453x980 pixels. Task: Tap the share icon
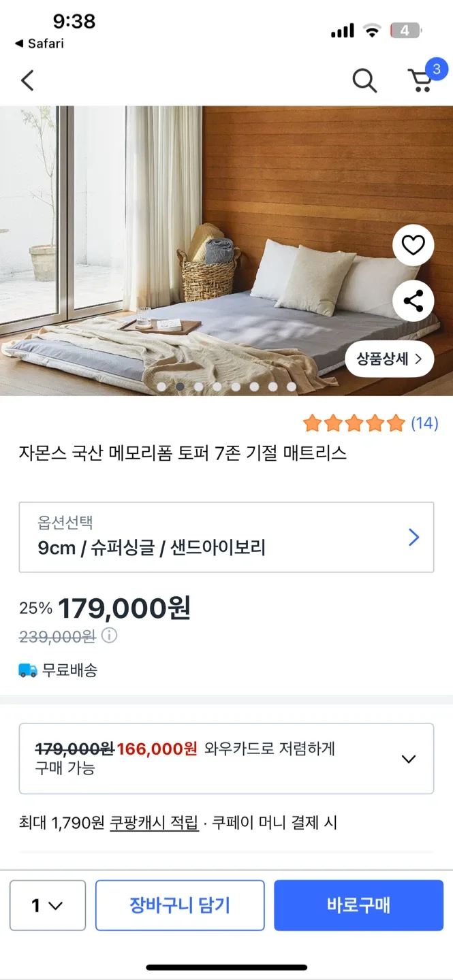[413, 301]
